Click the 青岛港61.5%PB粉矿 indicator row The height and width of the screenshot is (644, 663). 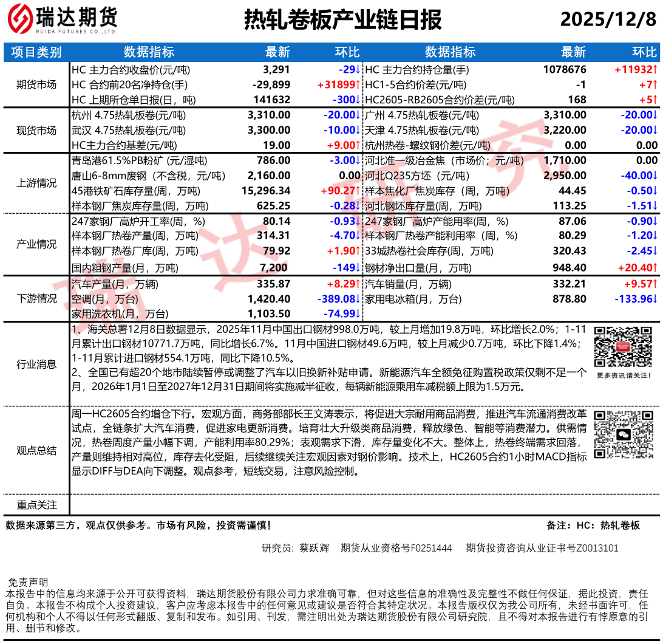pos(139,160)
